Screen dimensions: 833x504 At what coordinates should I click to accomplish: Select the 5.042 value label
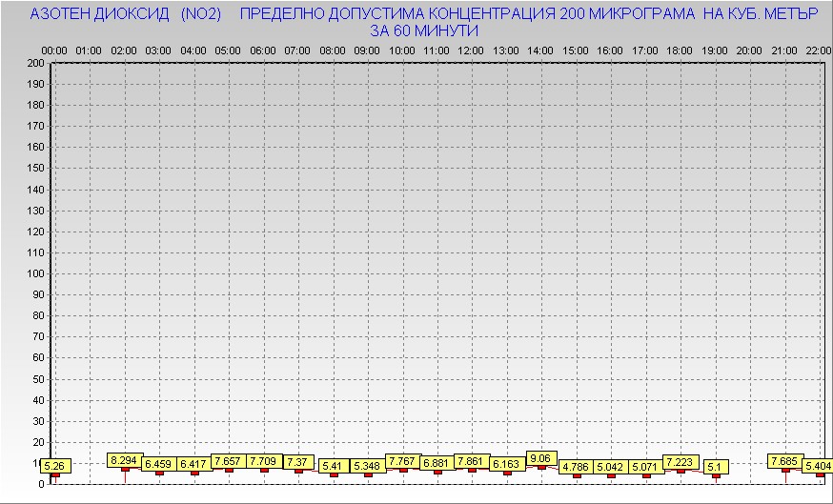[611, 468]
